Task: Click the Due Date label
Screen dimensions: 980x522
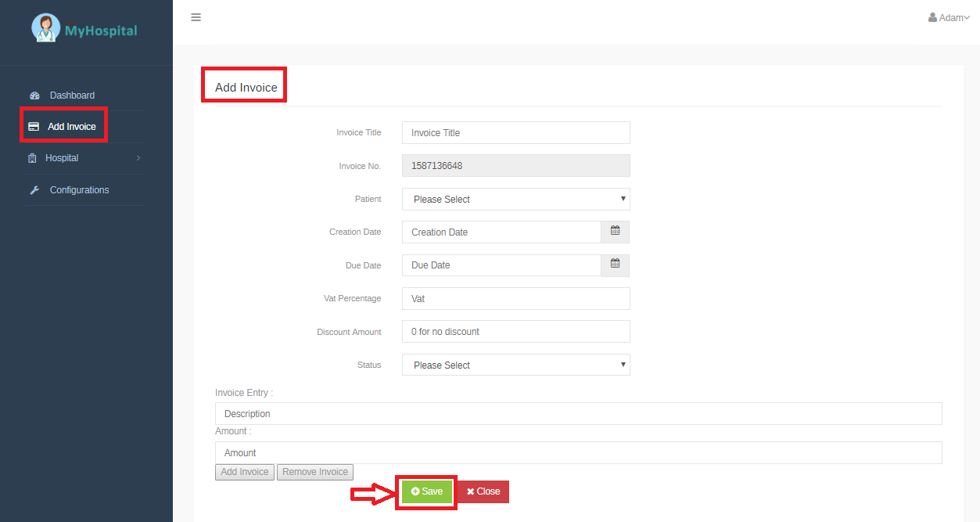Action: (364, 265)
